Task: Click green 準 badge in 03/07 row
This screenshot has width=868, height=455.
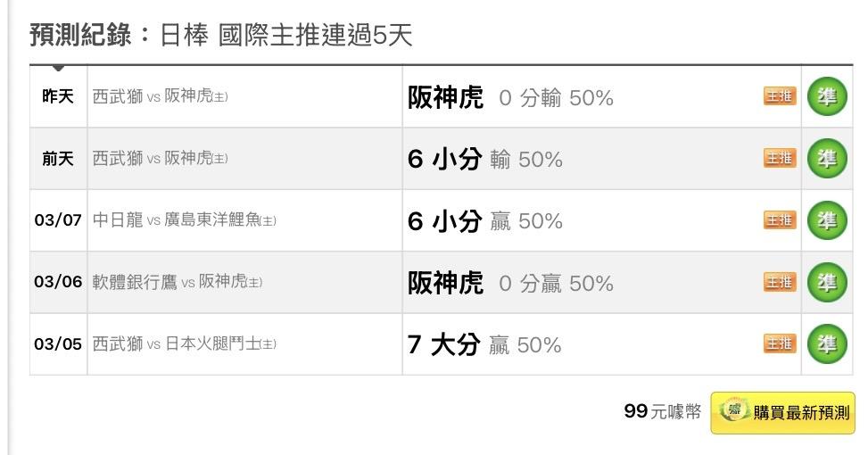Action: click(826, 220)
